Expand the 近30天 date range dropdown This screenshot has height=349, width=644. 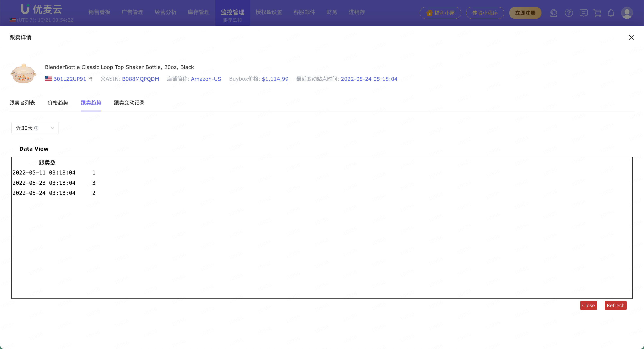click(52, 128)
